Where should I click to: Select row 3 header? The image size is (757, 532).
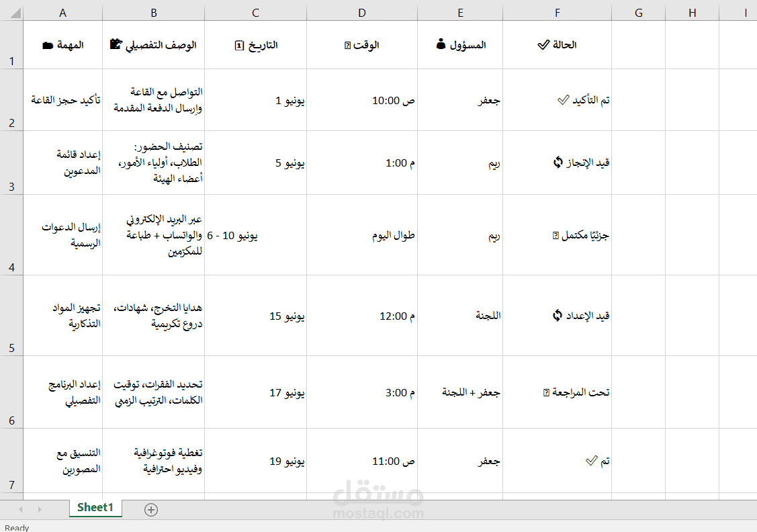[11, 163]
